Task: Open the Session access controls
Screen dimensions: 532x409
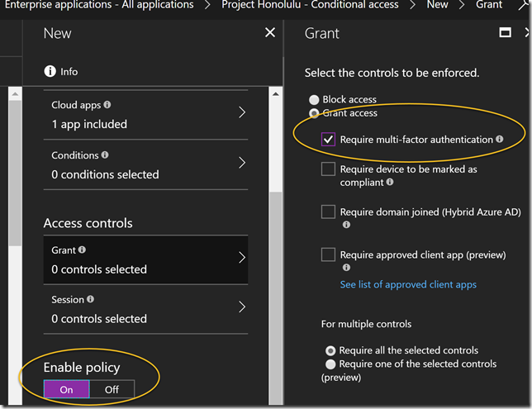Action: click(241, 308)
